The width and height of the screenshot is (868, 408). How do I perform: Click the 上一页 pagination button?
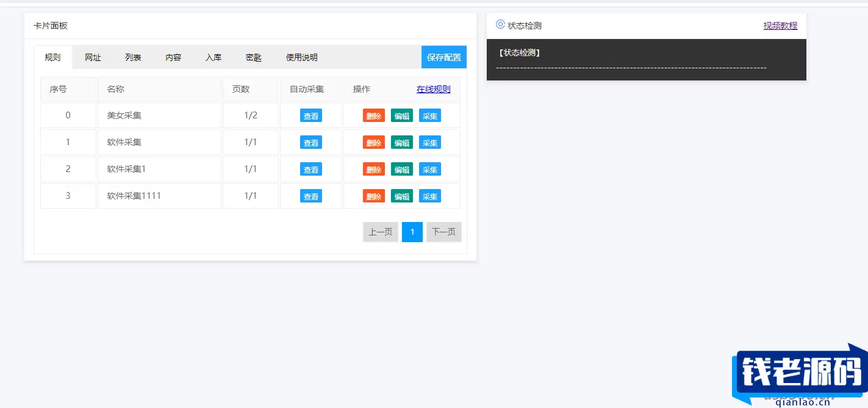[381, 232]
